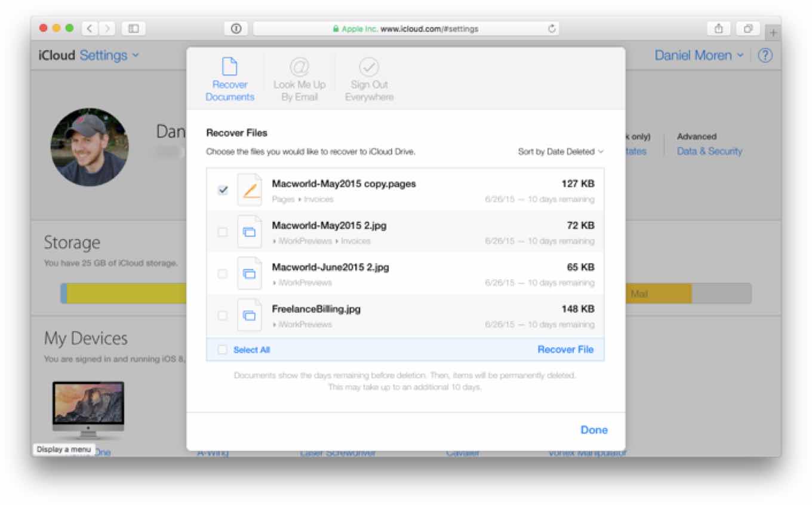Check the Macworld-June2015 2.jpg checkbox

223,274
